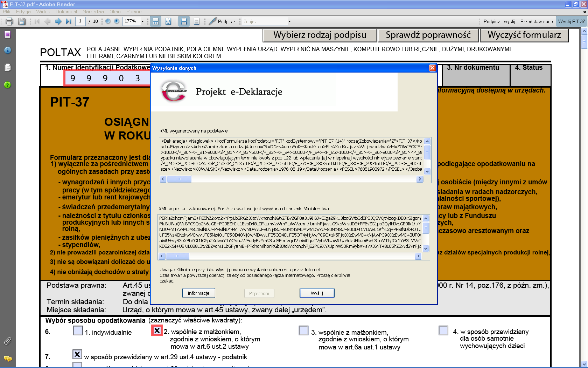The width and height of the screenshot is (588, 368).
Task: Click the Znajdź search field
Action: pos(265,21)
